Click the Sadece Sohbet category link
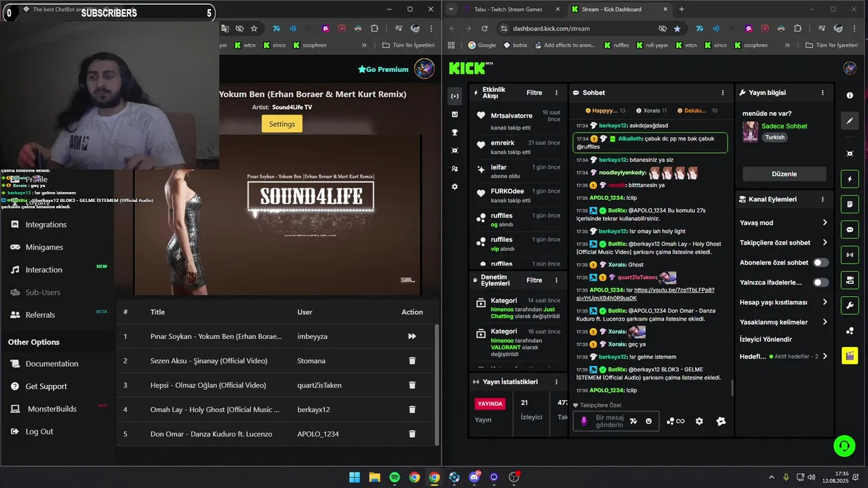Image resolution: width=868 pixels, height=488 pixels. tap(784, 126)
